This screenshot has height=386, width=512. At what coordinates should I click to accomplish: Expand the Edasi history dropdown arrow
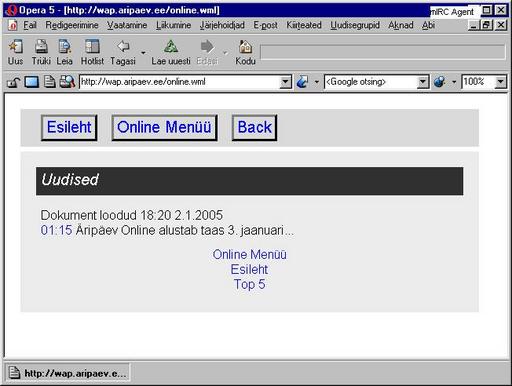tap(225, 53)
